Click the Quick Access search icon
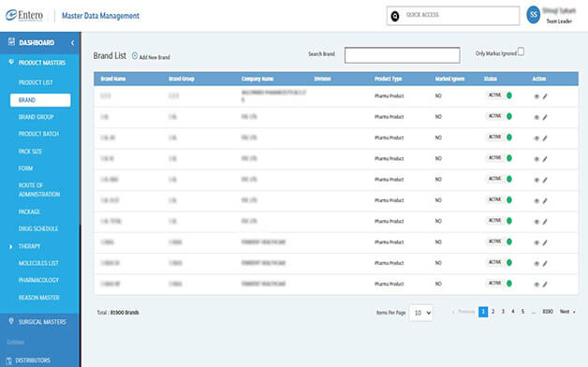Viewport: 588px width, 367px height. pos(395,16)
